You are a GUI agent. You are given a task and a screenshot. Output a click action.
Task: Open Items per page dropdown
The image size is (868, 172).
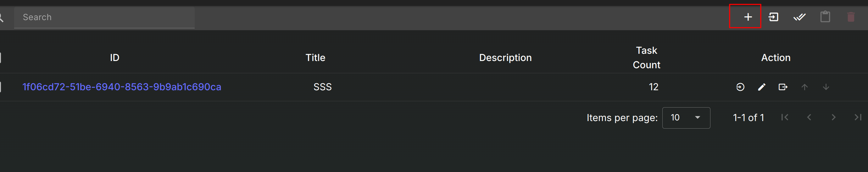pos(686,118)
